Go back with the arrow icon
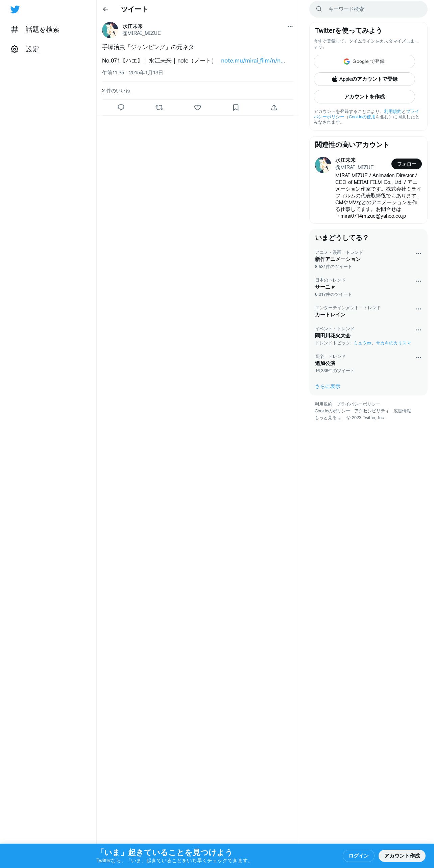This screenshot has height=868, width=434. coord(105,9)
